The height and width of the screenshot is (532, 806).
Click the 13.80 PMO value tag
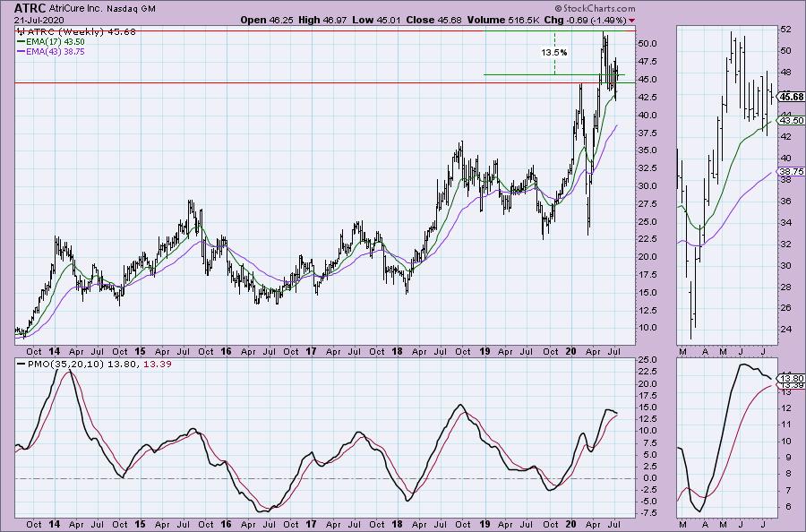(x=791, y=377)
